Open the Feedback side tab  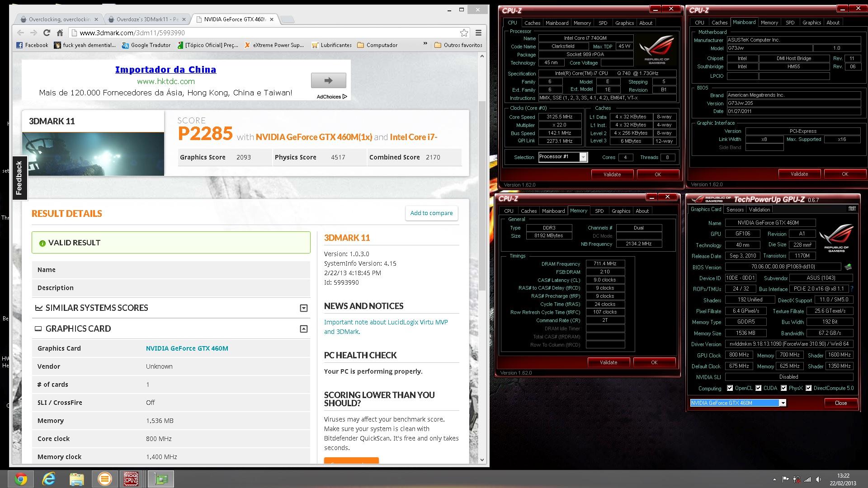(x=19, y=178)
